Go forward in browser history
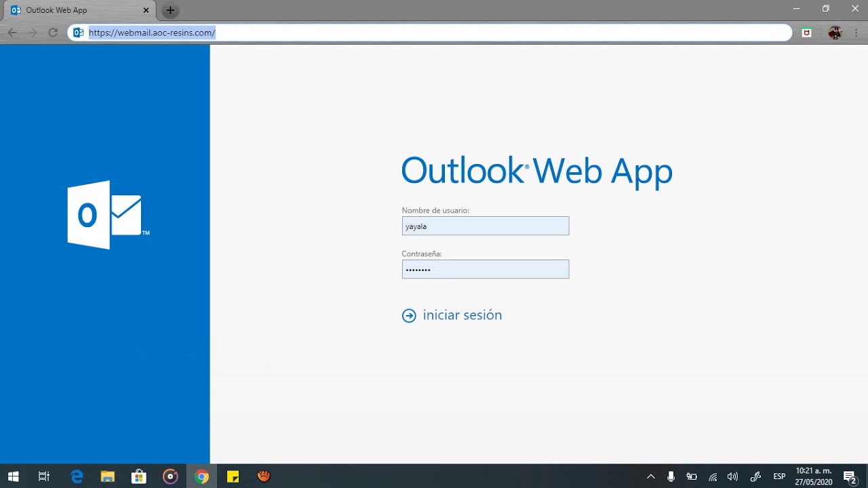The width and height of the screenshot is (868, 488). point(32,33)
